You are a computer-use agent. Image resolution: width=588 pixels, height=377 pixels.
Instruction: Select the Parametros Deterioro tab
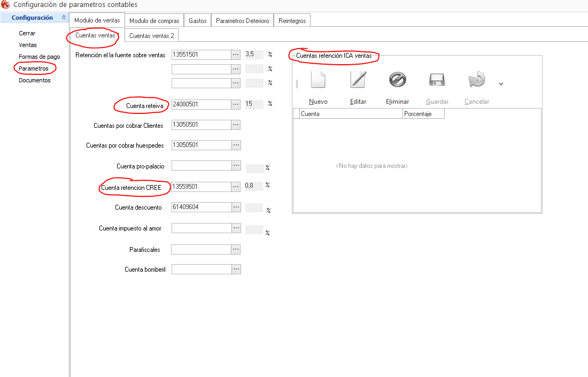[242, 21]
